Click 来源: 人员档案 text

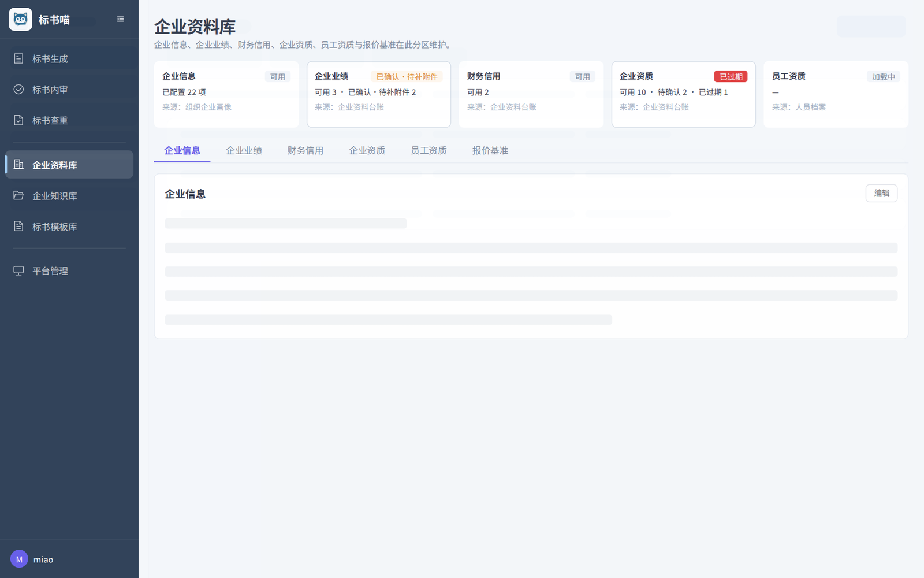click(x=799, y=107)
